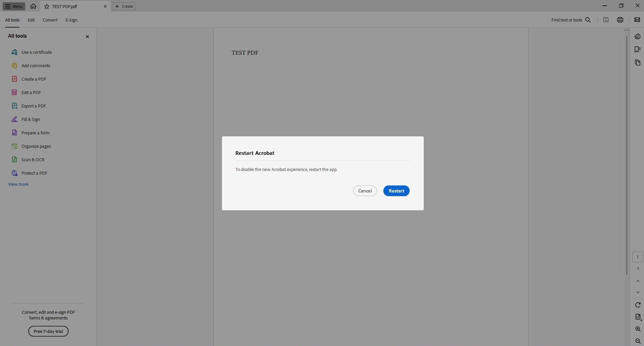Switch to the All tools tab
Screen dimensions: 644x346
(x=12, y=20)
